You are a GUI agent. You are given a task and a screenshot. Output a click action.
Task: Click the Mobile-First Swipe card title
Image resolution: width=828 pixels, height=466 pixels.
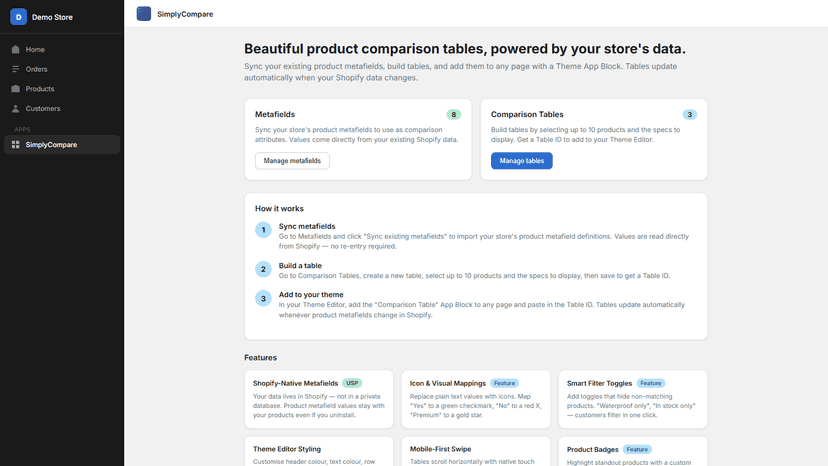[x=440, y=449]
